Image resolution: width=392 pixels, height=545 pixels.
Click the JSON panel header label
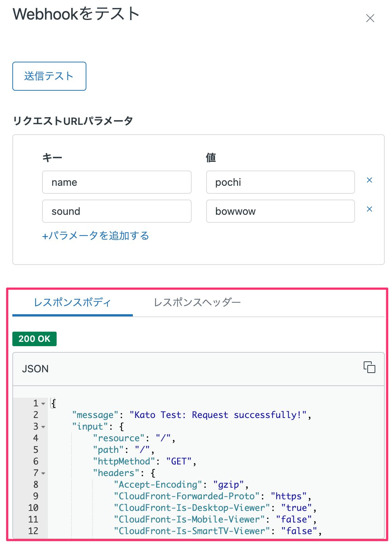tap(35, 369)
